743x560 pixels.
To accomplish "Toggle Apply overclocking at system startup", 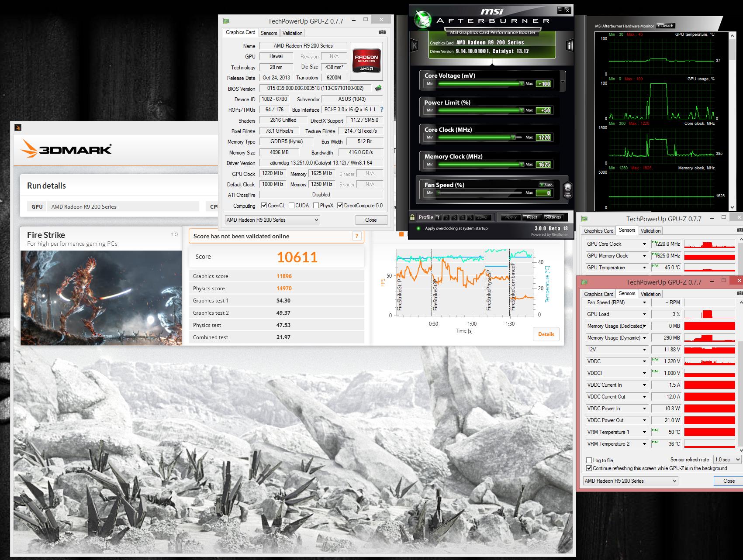I will 418,228.
